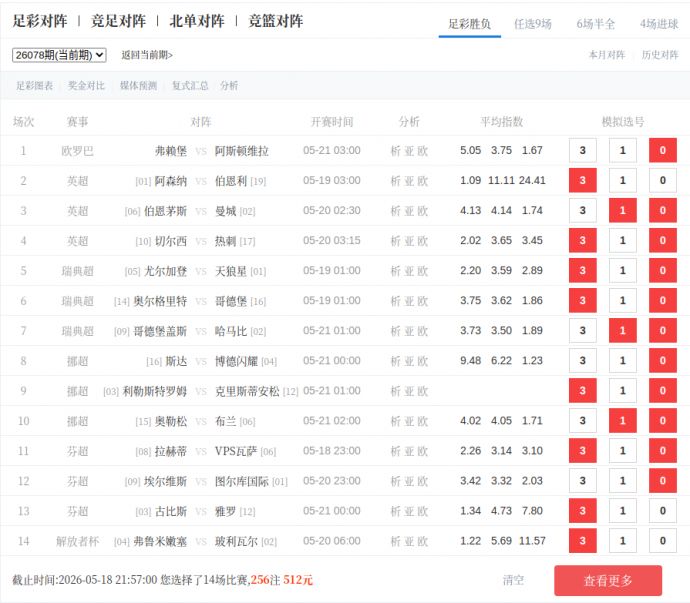The image size is (690, 603).
Task: Toggle pick 1 for match 13 古比斯
Action: click(x=623, y=511)
